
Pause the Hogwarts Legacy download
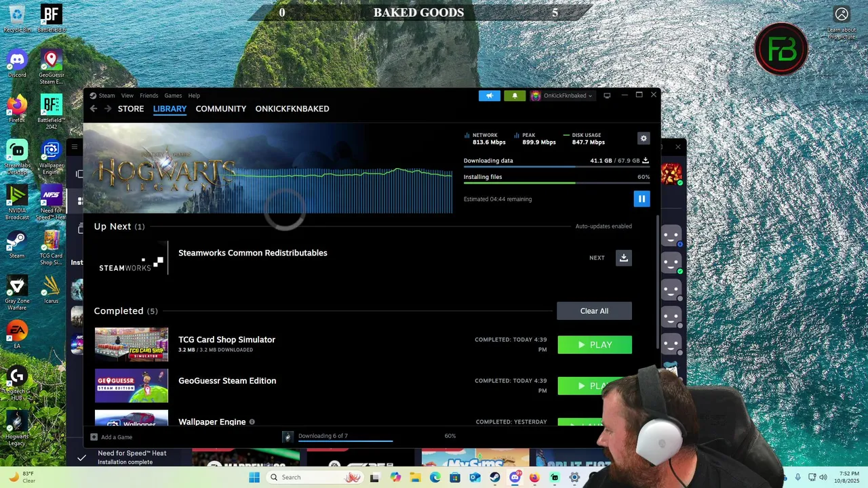642,199
